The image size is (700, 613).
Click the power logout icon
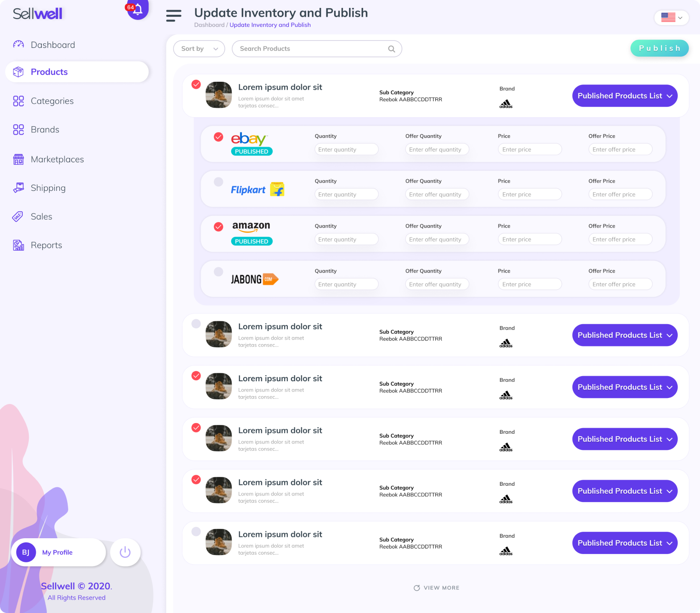[125, 552]
